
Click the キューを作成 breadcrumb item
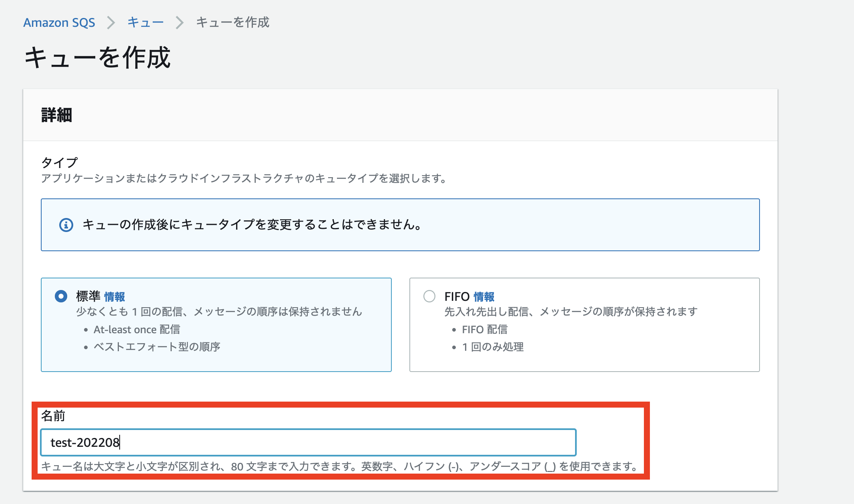(x=233, y=22)
